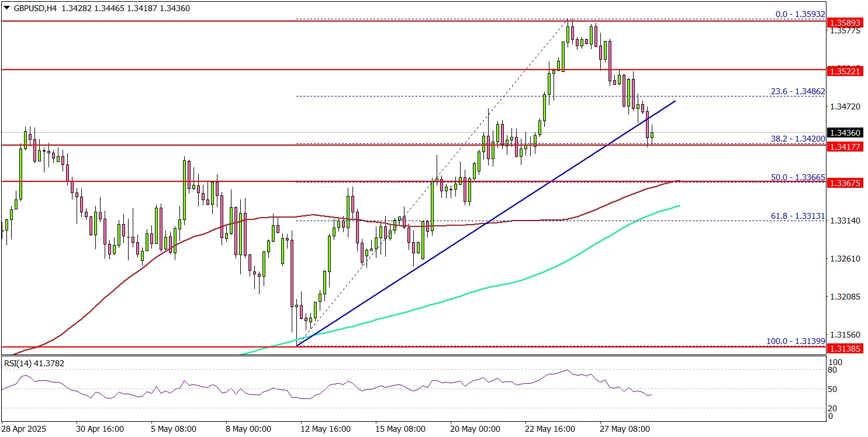Select the 50.0 - 1.33665 Fibonacci label
Image resolution: width=868 pixels, height=437 pixels.
[799, 177]
